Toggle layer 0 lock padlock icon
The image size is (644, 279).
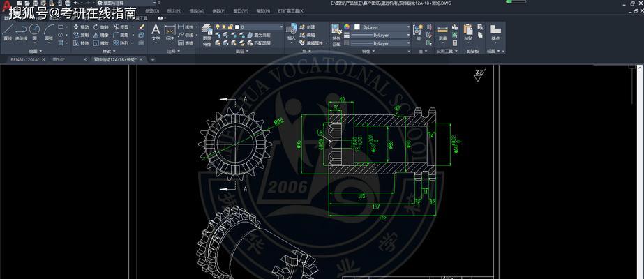click(230, 27)
